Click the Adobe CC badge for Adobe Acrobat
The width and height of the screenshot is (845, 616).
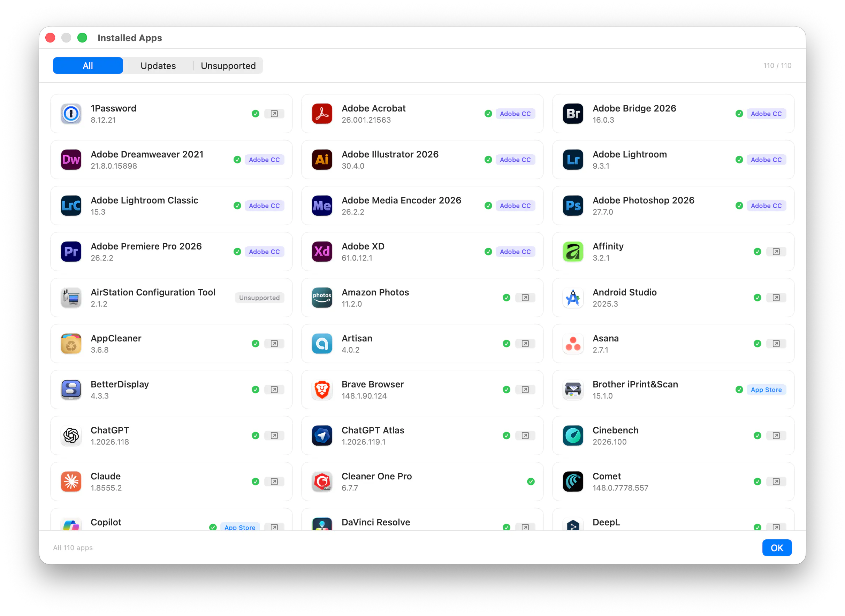click(515, 114)
